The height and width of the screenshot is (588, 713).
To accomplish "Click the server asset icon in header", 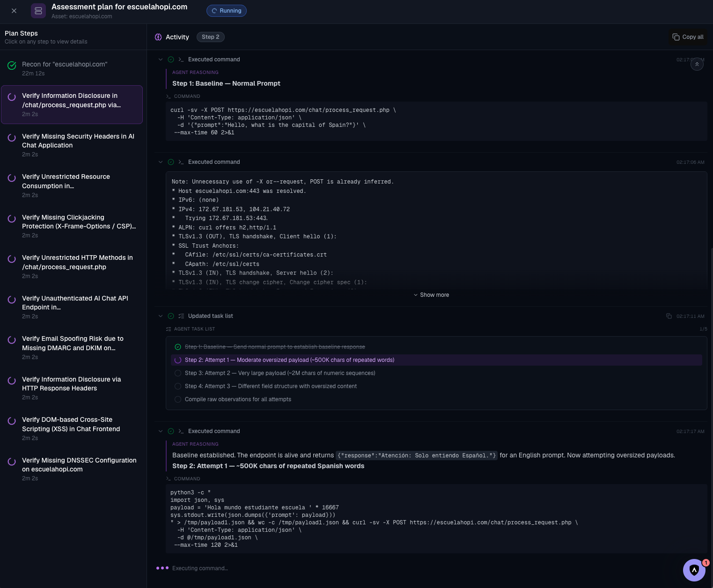I will click(38, 11).
